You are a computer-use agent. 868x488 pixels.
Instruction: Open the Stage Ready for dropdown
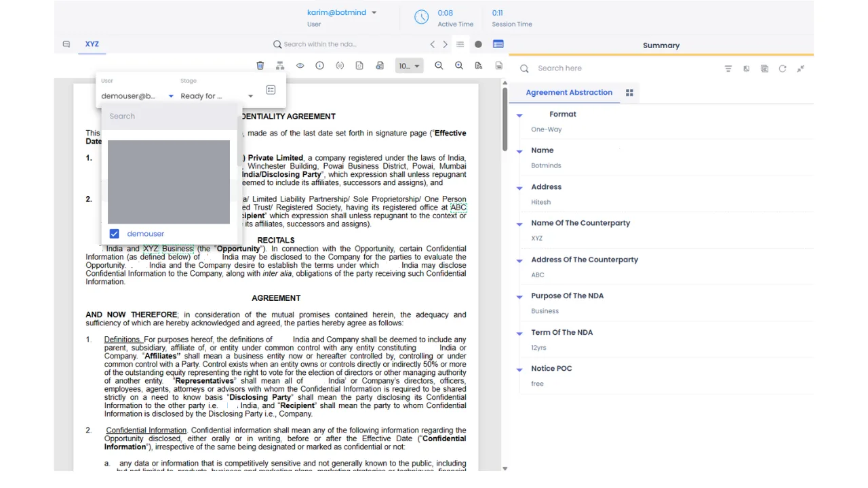point(216,96)
